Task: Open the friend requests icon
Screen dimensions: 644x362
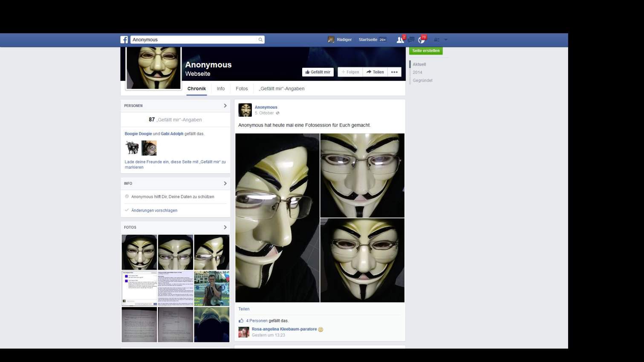Action: click(x=400, y=40)
